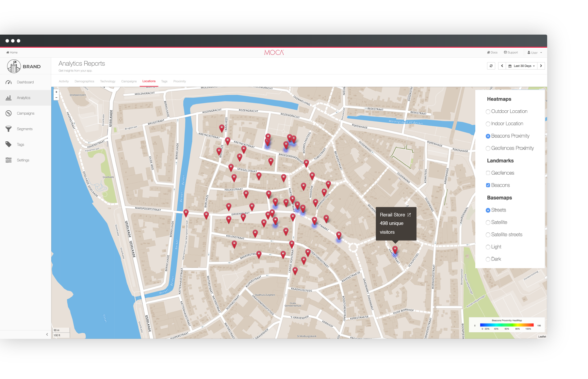Click the Rerail Store popup title
The height and width of the screenshot is (379, 588).
[x=392, y=215]
